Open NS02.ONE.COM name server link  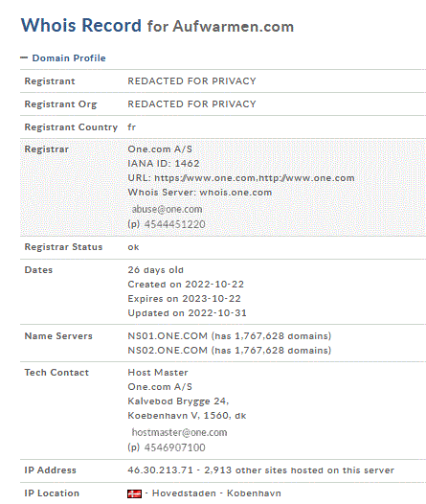click(x=168, y=351)
